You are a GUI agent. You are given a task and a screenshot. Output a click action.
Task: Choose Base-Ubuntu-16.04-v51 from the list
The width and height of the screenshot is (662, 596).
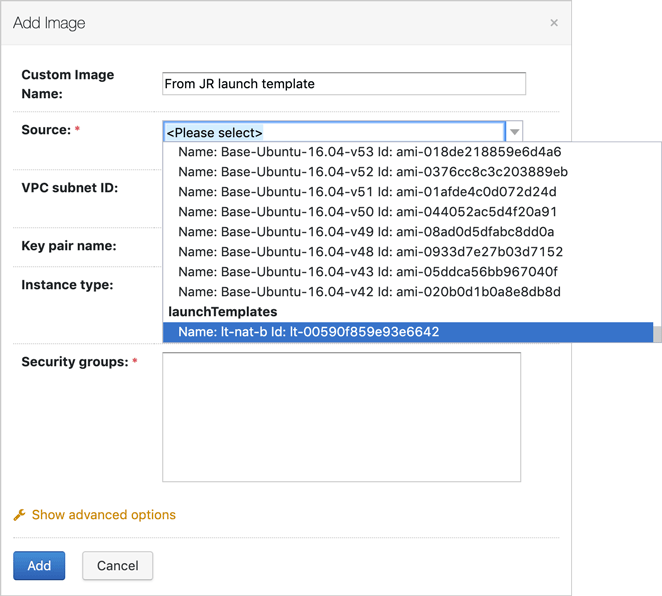click(367, 192)
